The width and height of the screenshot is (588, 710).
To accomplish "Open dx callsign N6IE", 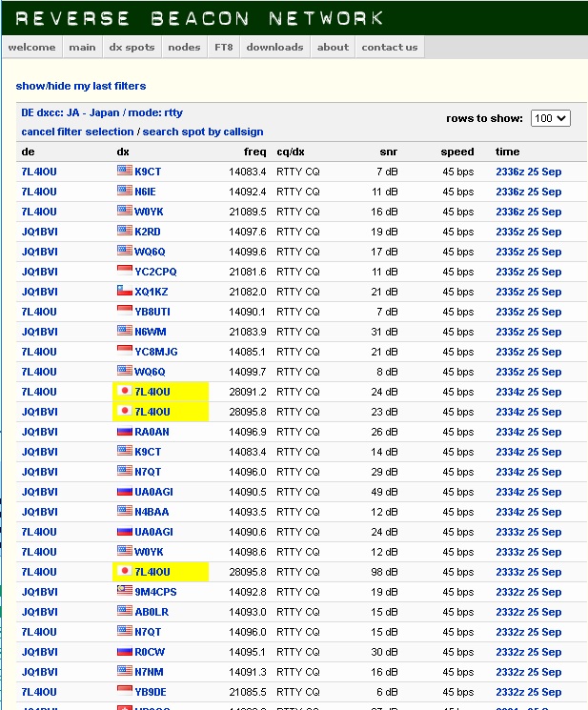I will point(145,192).
